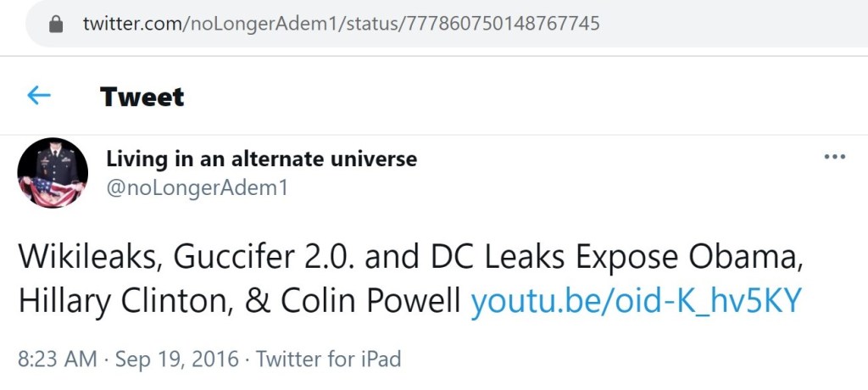868x390 pixels.
Task: Click the "Twitter for iPad" source link
Action: [328, 359]
